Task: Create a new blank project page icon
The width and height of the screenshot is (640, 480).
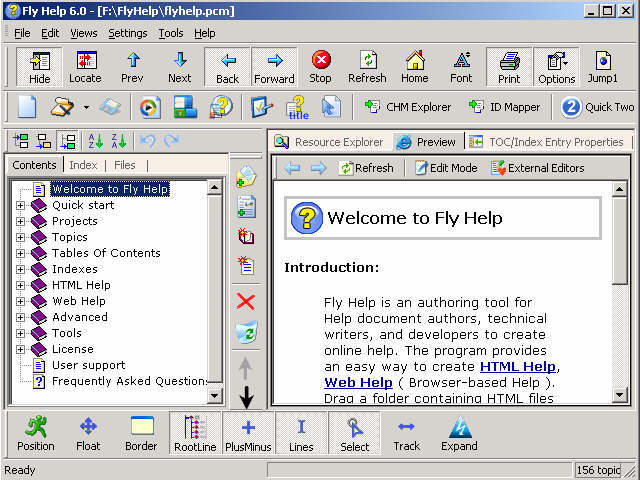Action: tap(27, 107)
